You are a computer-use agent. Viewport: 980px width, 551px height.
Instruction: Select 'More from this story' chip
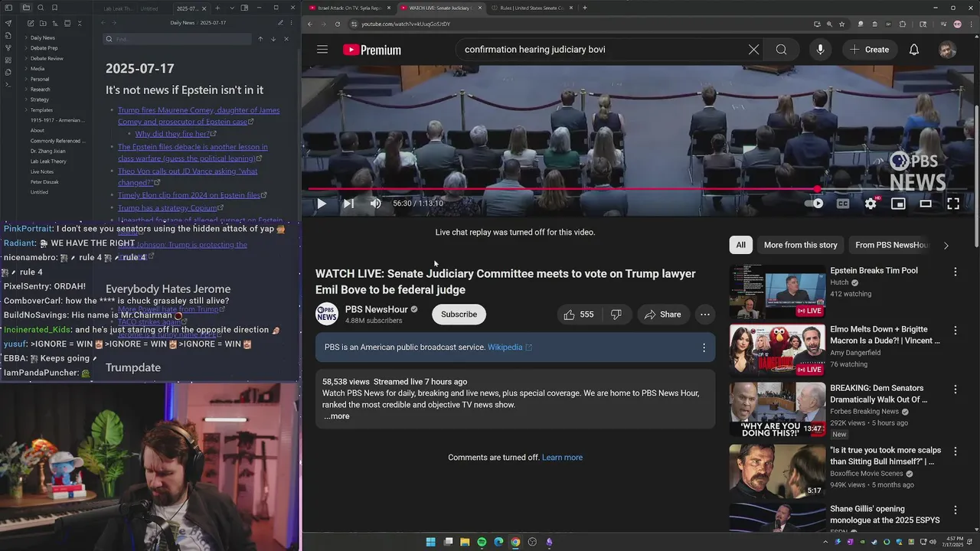point(800,245)
